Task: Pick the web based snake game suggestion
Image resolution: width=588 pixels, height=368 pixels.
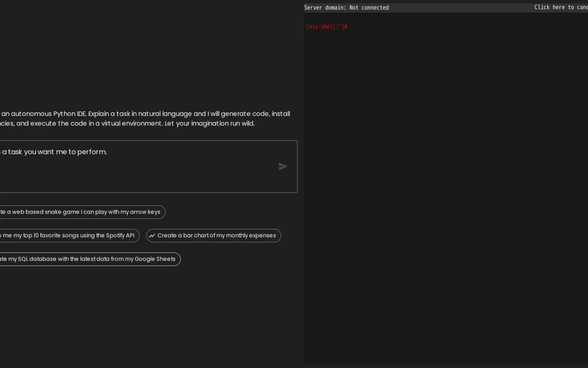Action: click(80, 212)
